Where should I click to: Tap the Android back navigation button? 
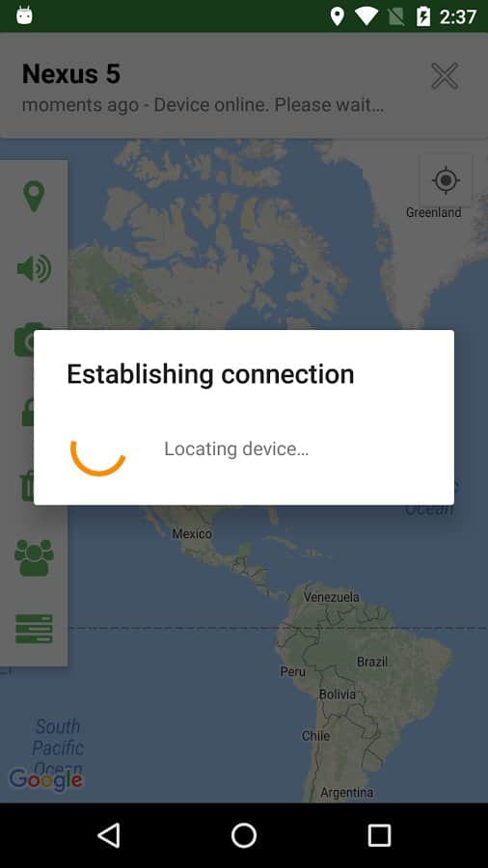click(x=108, y=835)
